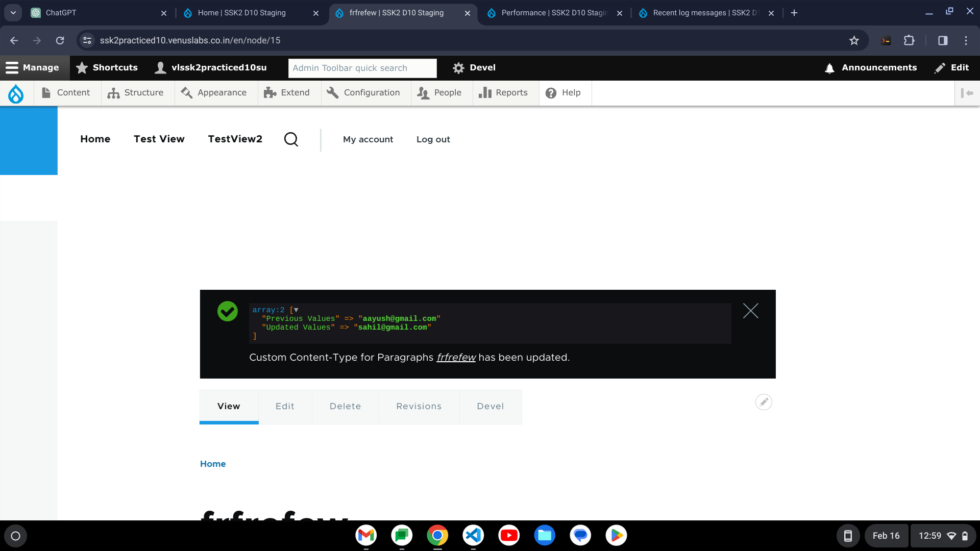
Task: Toggle toolbar Edit mode
Action: point(952,68)
